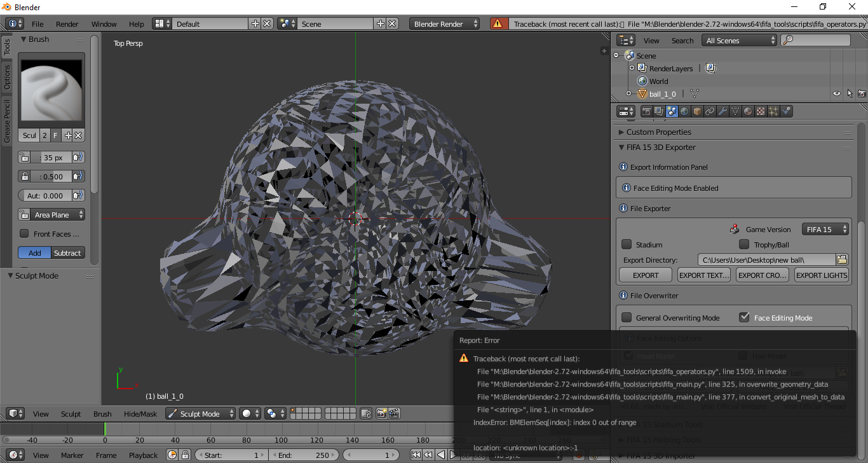Image resolution: width=868 pixels, height=463 pixels.
Task: Switch to the Options sidebar tab
Action: tap(7, 77)
